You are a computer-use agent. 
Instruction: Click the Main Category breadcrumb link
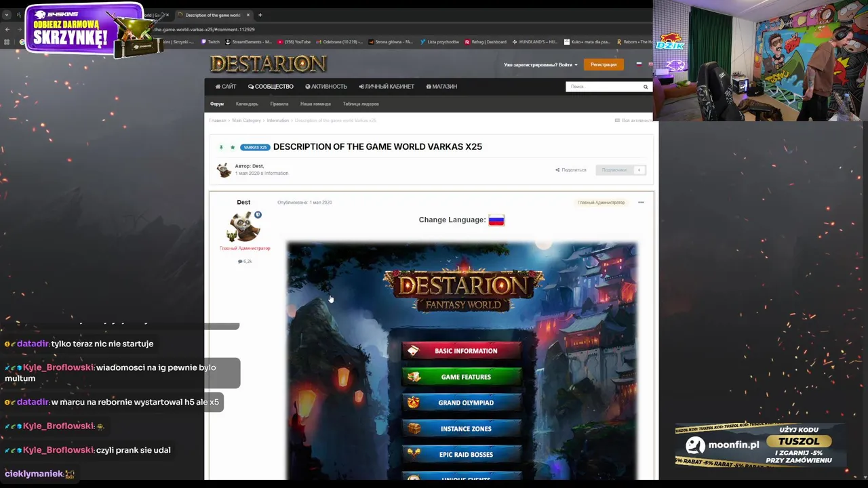click(246, 121)
